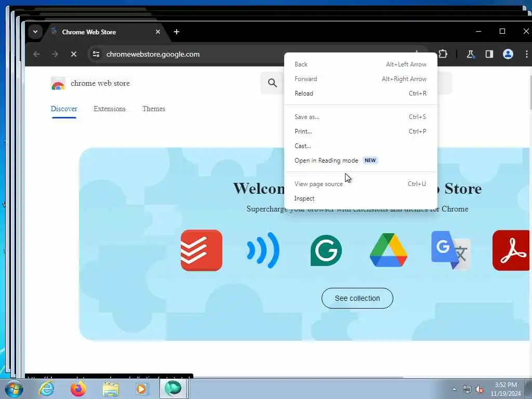Choose Open in Reading mode
Viewport: 532px width, 399px height.
coord(361,161)
